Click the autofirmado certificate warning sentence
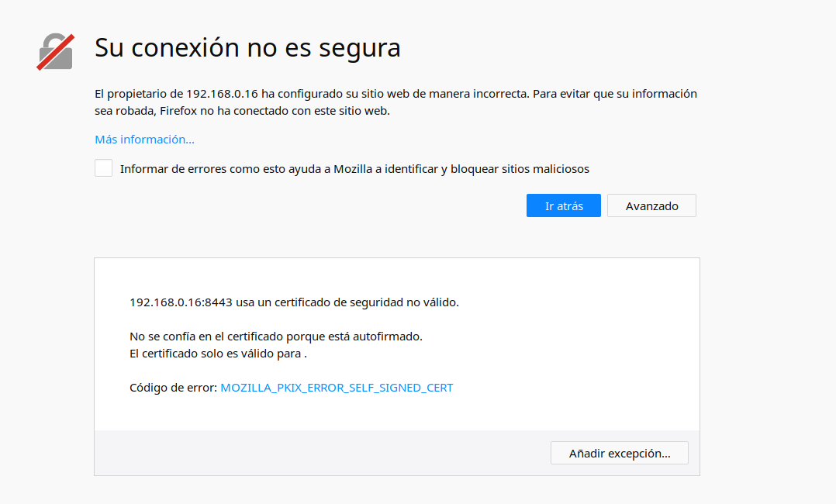836x504 pixels. tap(275, 337)
